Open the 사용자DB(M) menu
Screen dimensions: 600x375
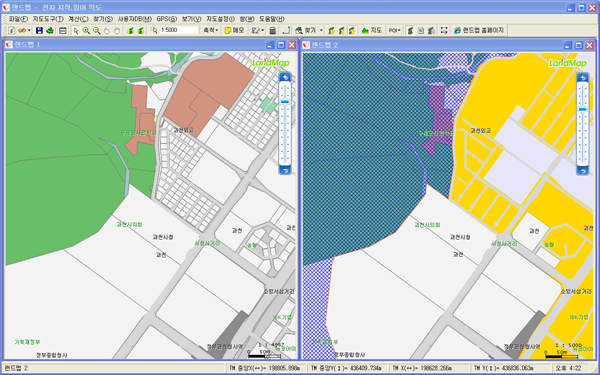pyautogui.click(x=135, y=19)
